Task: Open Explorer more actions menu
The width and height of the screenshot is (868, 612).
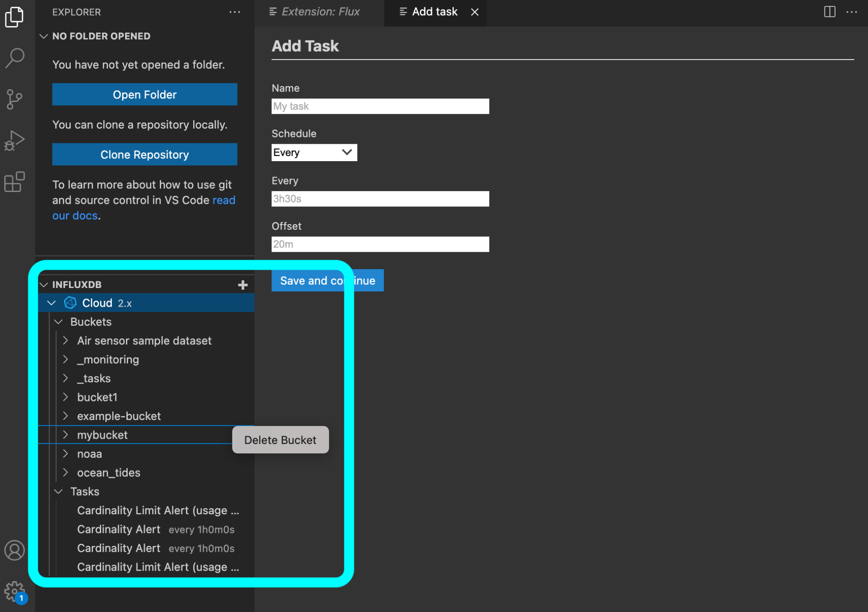Action: click(235, 12)
